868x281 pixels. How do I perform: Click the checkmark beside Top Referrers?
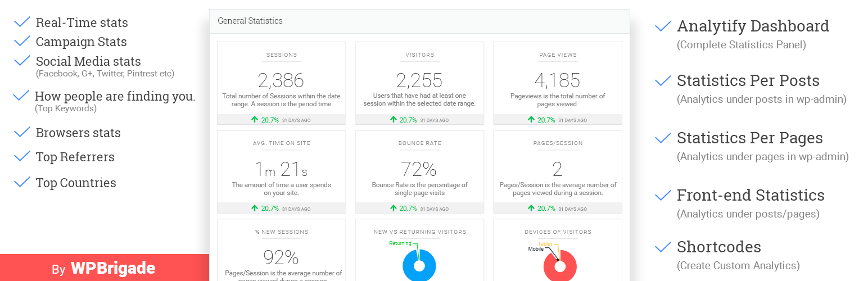[22, 156]
